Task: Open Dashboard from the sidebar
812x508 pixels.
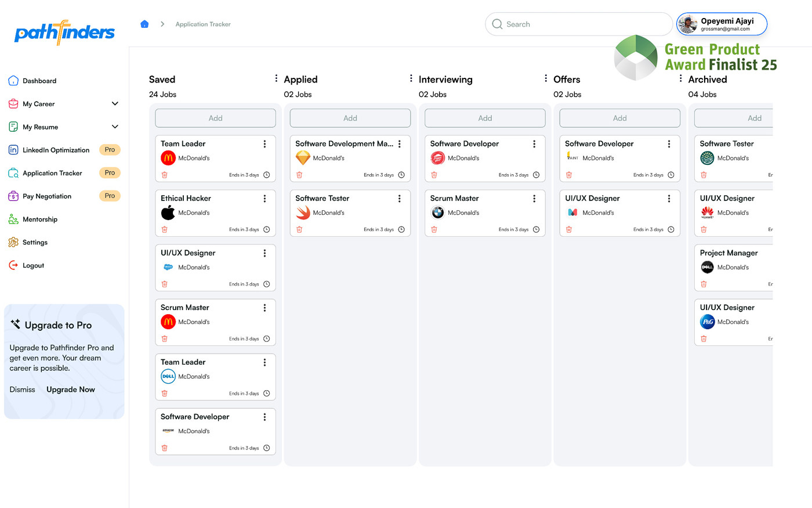Action: tap(39, 81)
